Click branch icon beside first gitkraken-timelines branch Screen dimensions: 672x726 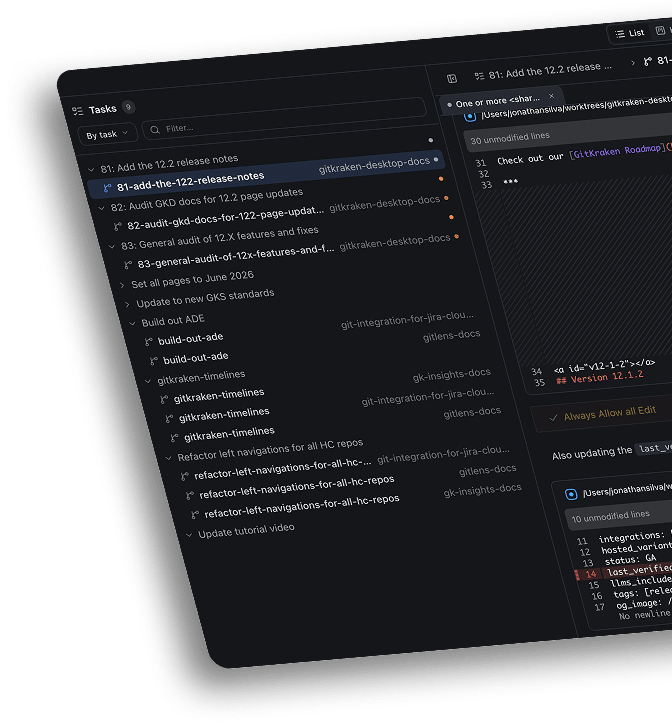163,400
